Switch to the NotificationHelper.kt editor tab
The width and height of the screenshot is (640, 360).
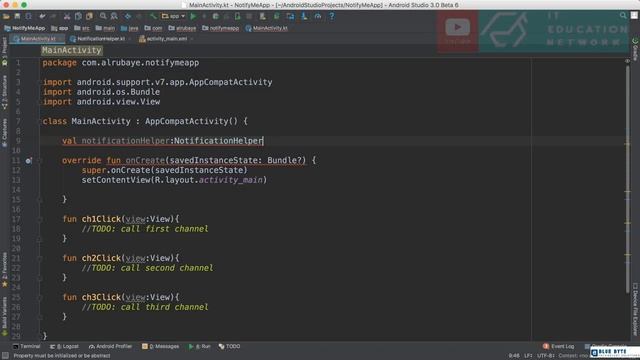click(x=100, y=39)
